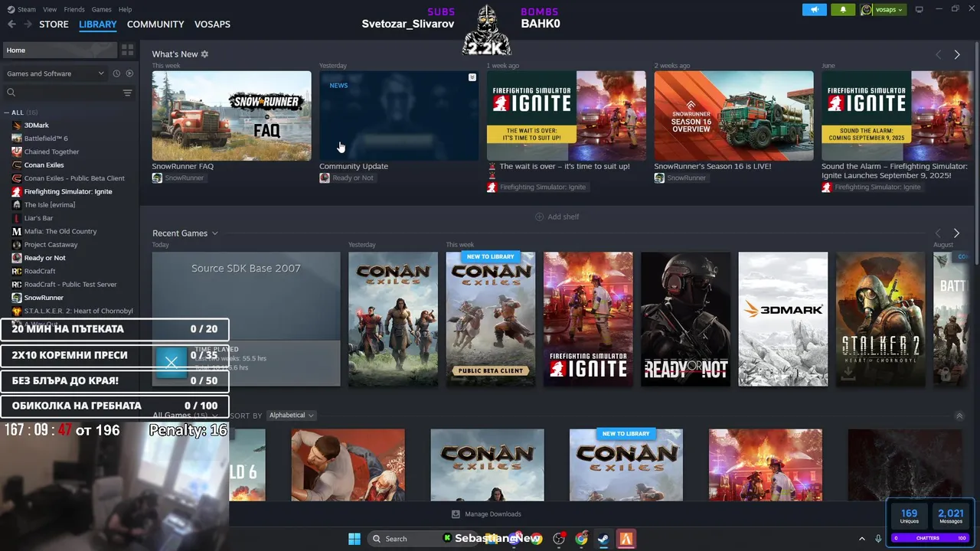This screenshot has width=980, height=551.
Task: Open the Games and Software dropdown
Action: (55, 73)
